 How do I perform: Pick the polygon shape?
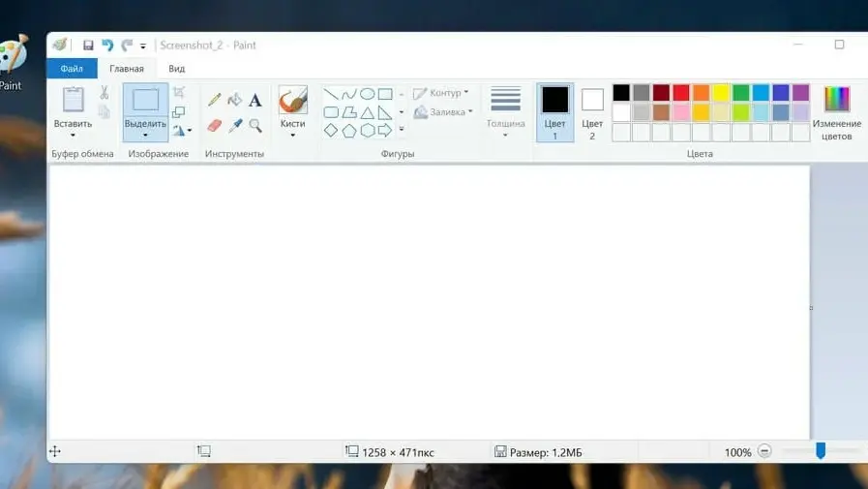pyautogui.click(x=348, y=112)
